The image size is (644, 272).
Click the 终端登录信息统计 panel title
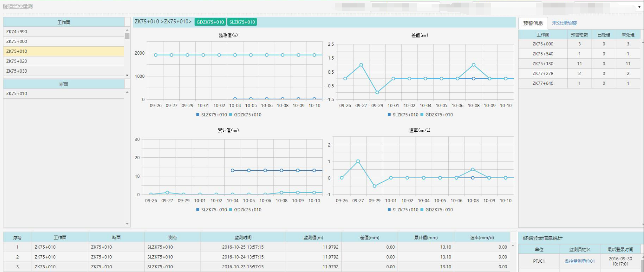(x=543, y=238)
